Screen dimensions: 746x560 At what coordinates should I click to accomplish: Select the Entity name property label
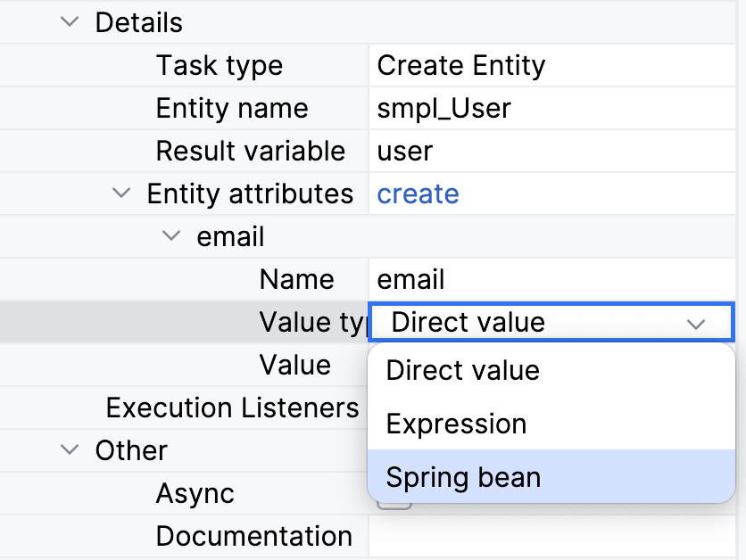(x=232, y=109)
